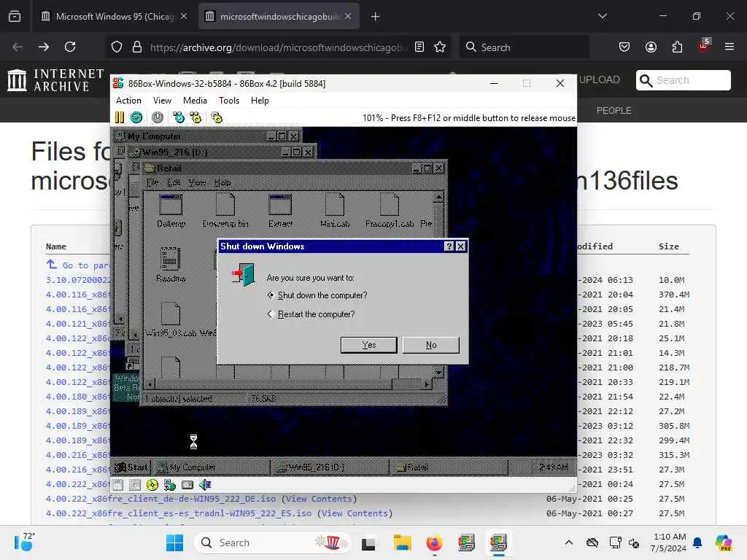Open Firefox extensions puzzle icon
The height and width of the screenshot is (560, 747).
point(677,47)
